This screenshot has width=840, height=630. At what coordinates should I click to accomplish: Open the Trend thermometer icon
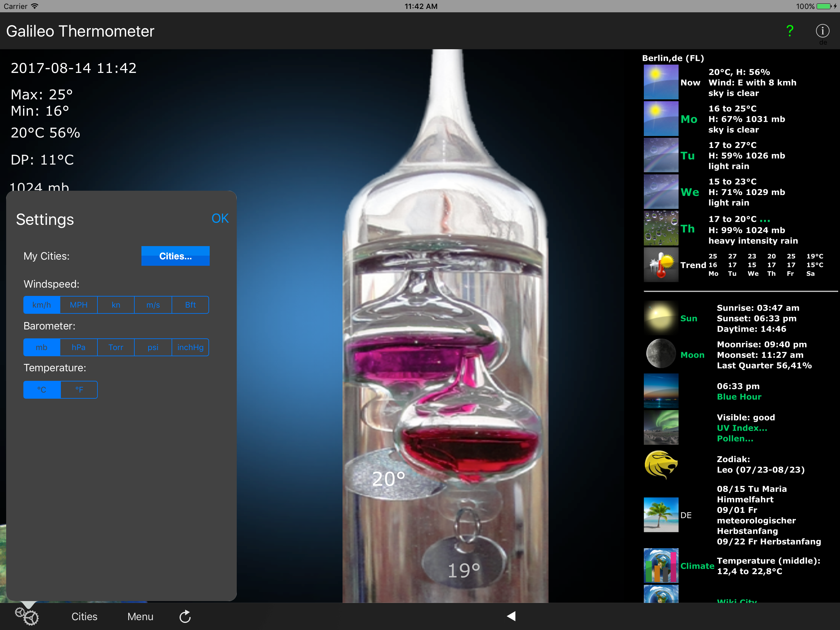pyautogui.click(x=661, y=265)
